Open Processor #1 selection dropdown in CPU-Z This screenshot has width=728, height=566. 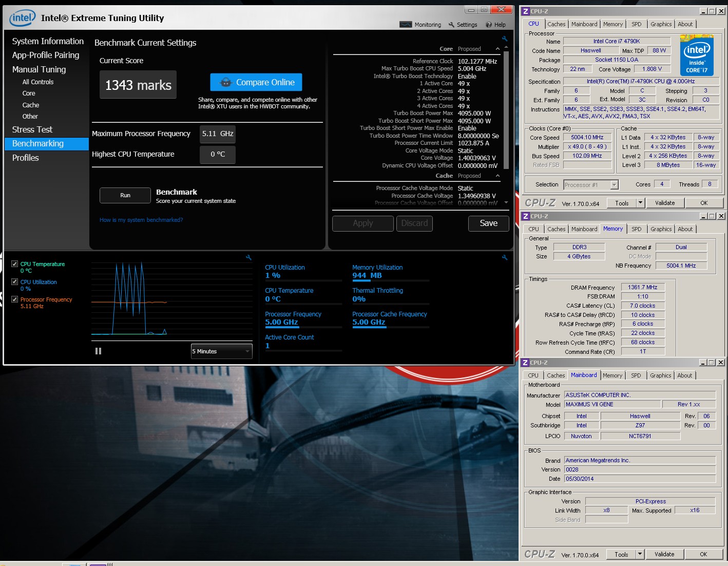point(590,185)
